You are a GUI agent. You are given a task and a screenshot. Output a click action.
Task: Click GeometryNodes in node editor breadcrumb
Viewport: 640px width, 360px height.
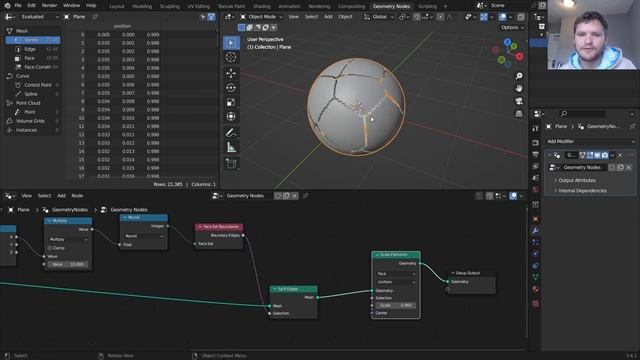tap(70, 210)
